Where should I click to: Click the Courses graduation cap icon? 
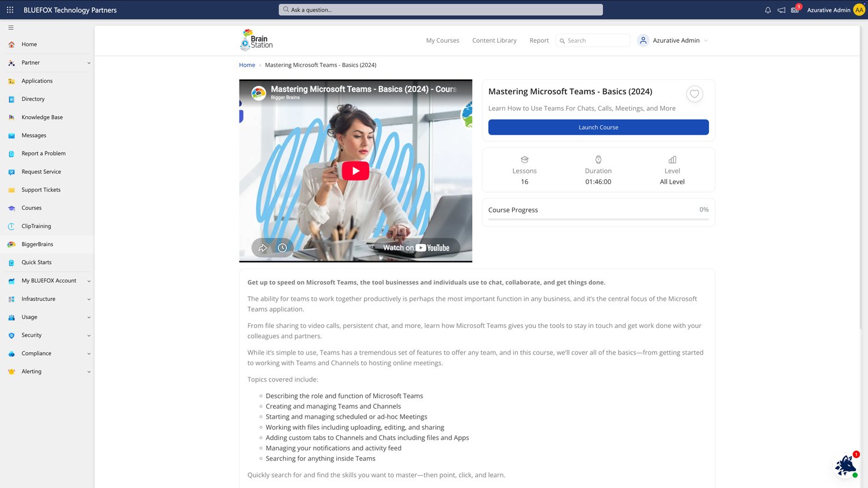coord(12,208)
